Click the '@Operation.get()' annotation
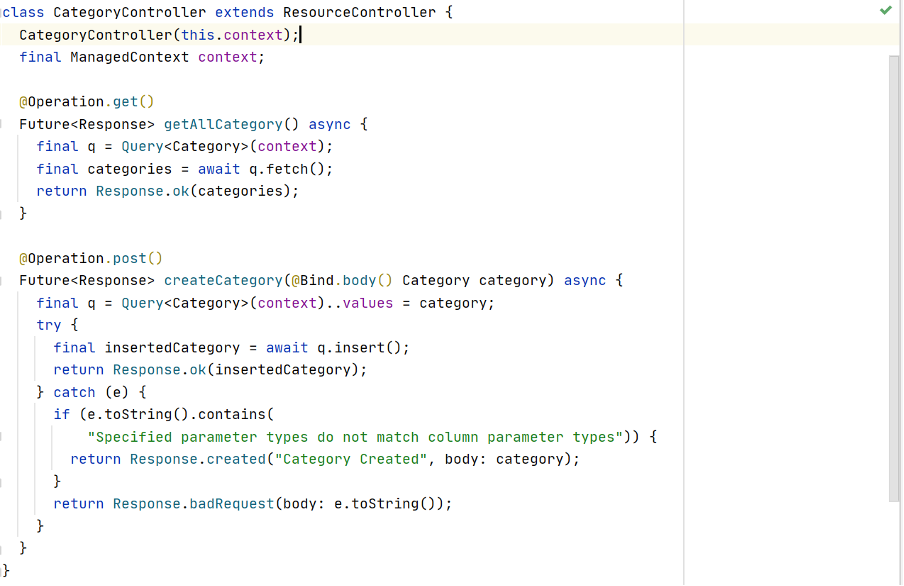 [87, 102]
